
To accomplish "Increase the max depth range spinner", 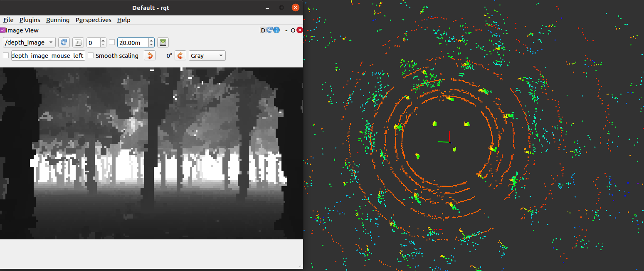I will (151, 40).
